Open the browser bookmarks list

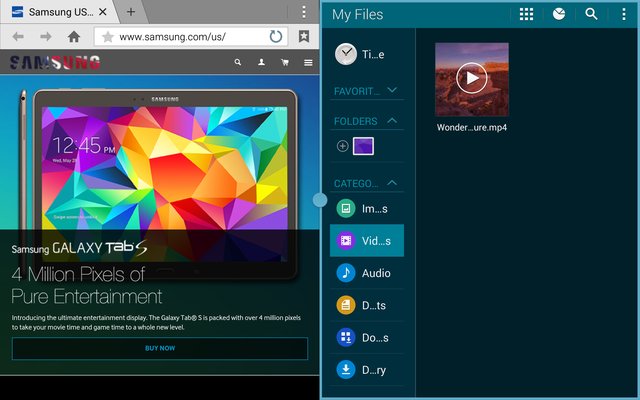(304, 36)
